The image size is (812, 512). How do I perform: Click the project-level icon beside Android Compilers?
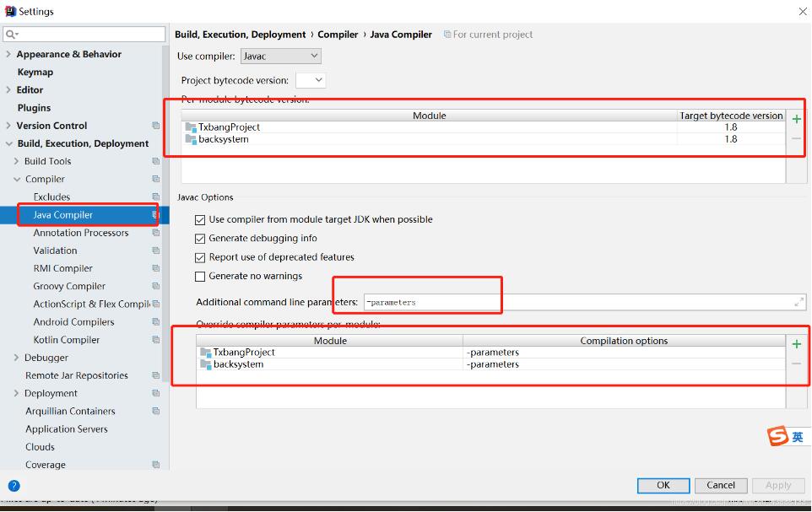coord(155,322)
